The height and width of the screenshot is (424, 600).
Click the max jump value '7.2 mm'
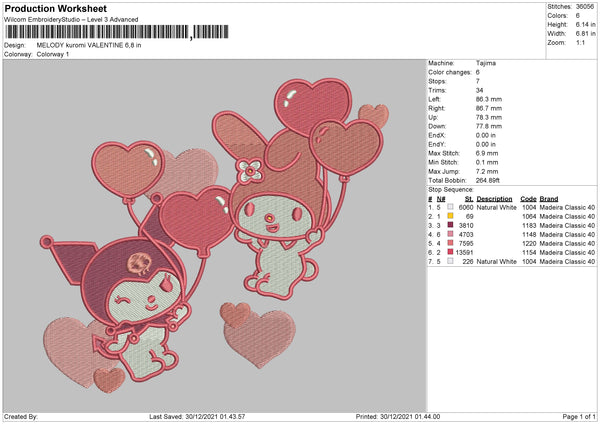pyautogui.click(x=487, y=171)
